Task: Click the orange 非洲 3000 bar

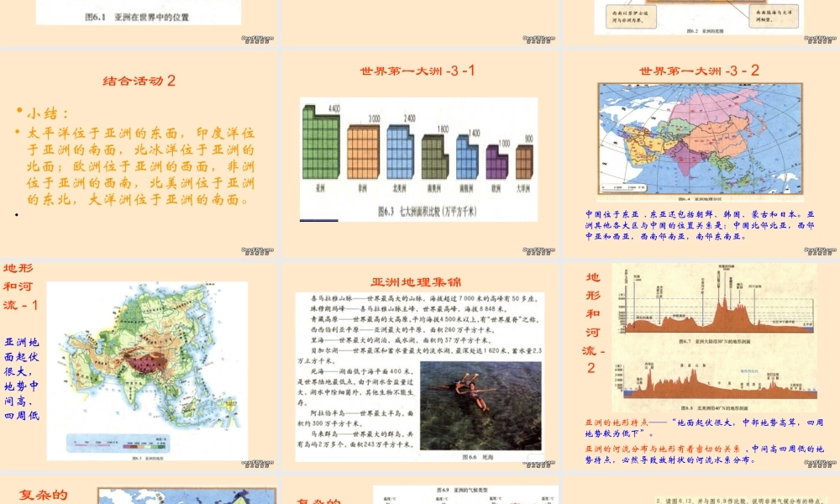Action: pos(363,151)
